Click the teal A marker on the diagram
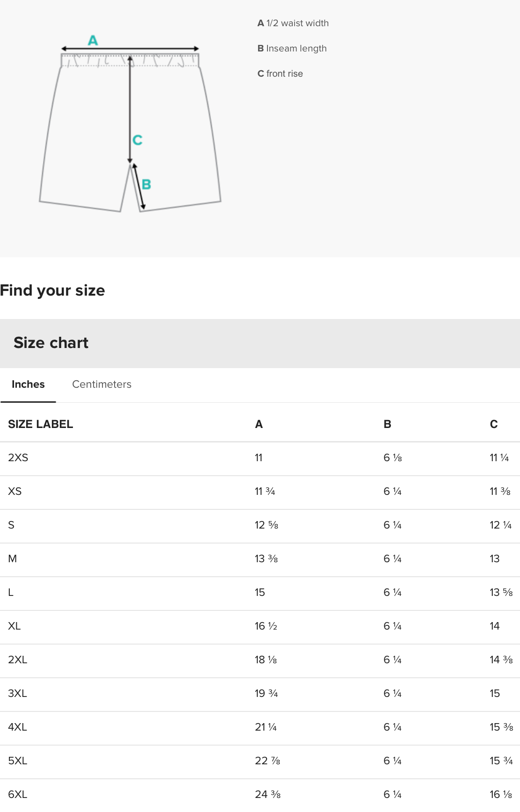The width and height of the screenshot is (520, 812). (93, 41)
